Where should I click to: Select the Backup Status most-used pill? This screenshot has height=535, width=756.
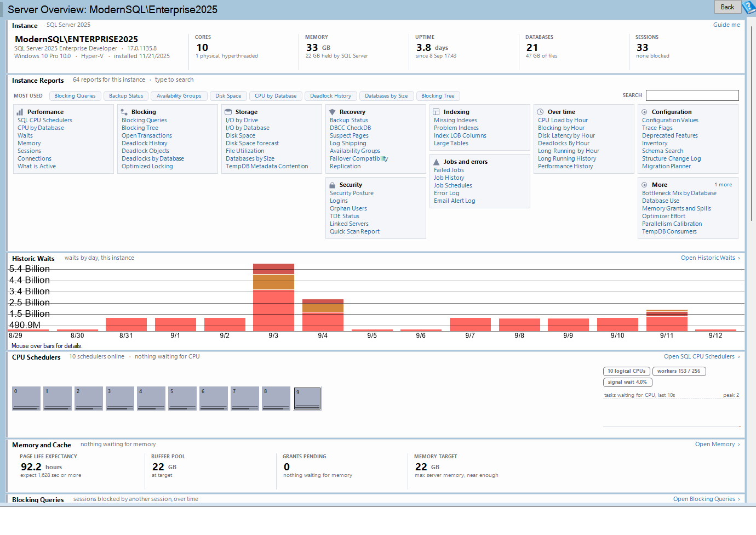(126, 96)
